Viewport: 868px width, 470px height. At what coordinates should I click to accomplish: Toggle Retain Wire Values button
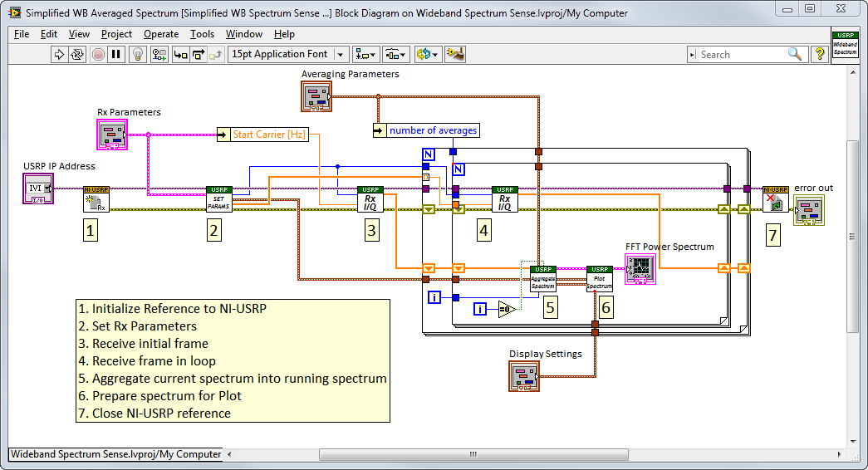[x=159, y=55]
